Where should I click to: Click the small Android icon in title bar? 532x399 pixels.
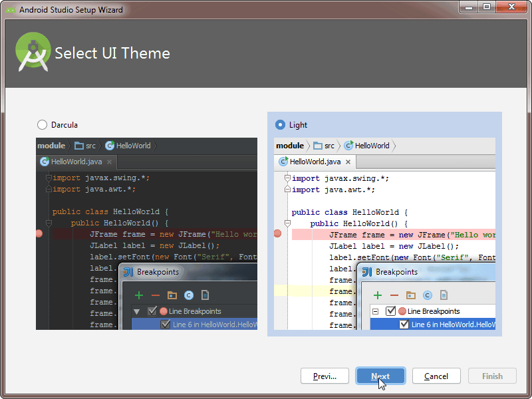pyautogui.click(x=11, y=10)
